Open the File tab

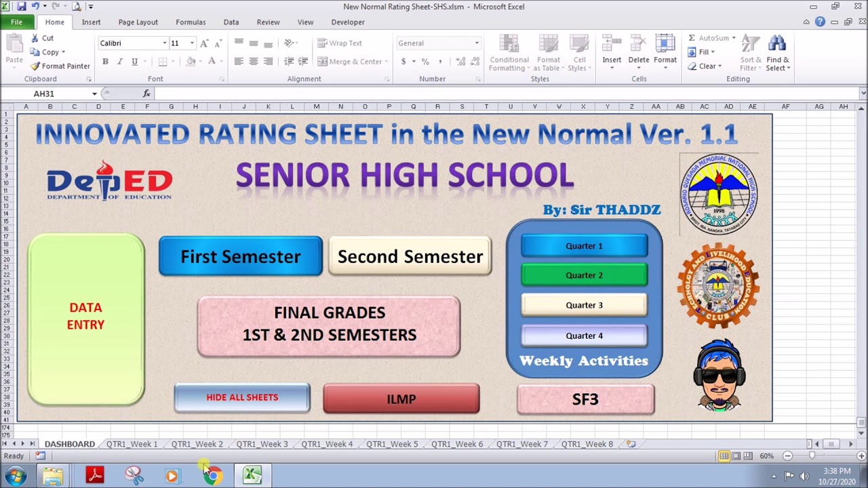16,22
